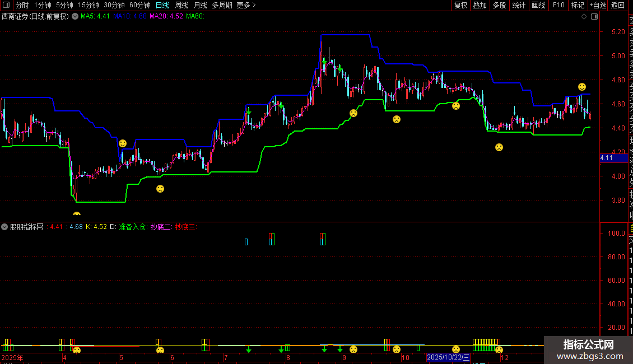
Task: Open the 画线 drawing tools
Action: coord(538,5)
